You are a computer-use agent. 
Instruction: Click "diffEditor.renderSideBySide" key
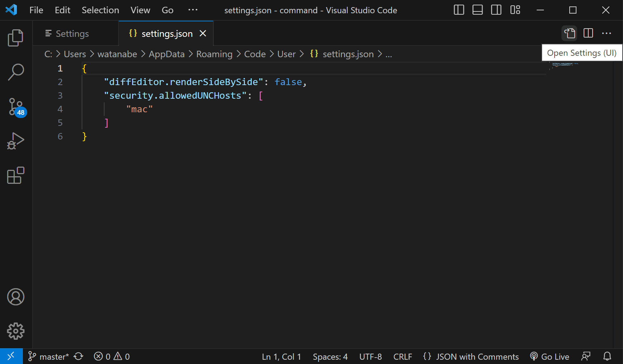click(184, 82)
